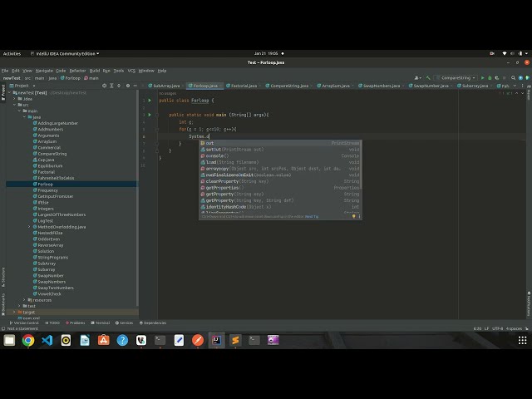Show hidden editor tabs dropdown chevron
This screenshot has width=532, height=399.
tap(515, 86)
